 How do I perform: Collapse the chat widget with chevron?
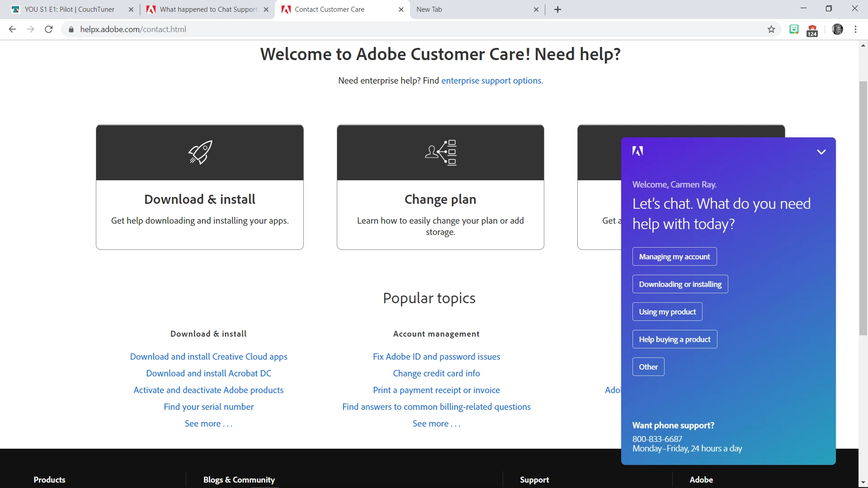coord(821,152)
